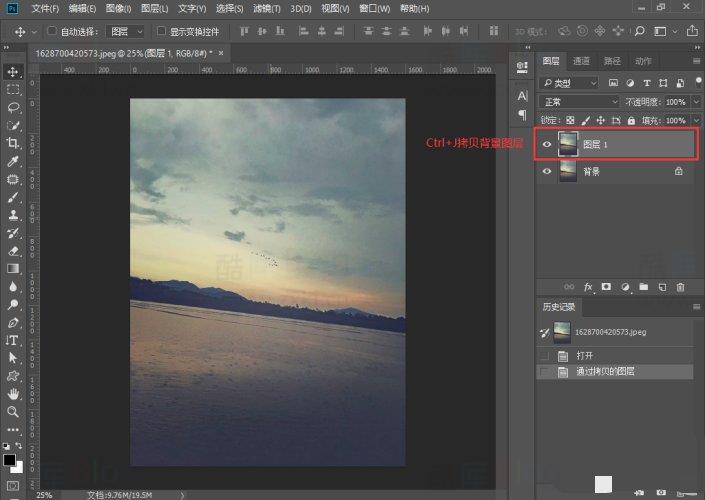The width and height of the screenshot is (705, 500).
Task: Click the foreground color swatch
Action: pos(9,460)
